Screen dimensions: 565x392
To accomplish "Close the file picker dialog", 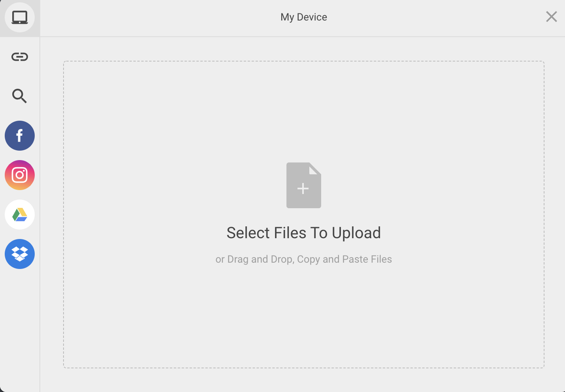I will (x=552, y=17).
